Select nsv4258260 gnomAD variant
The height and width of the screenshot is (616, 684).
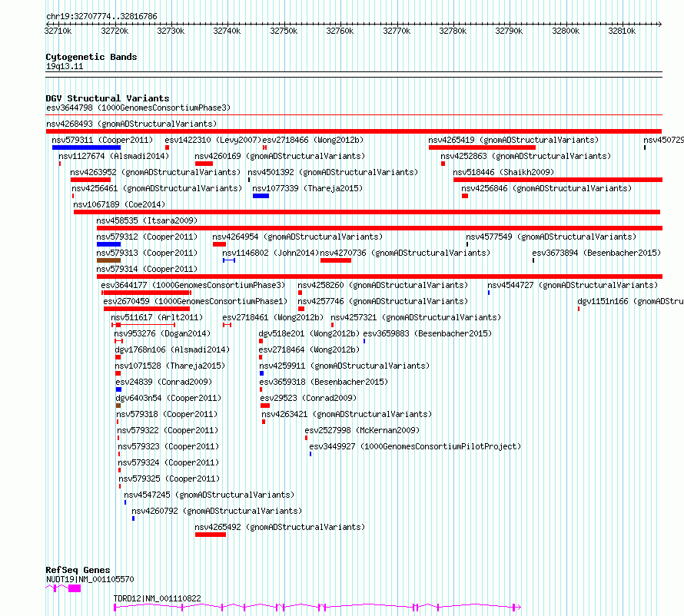pos(383,285)
